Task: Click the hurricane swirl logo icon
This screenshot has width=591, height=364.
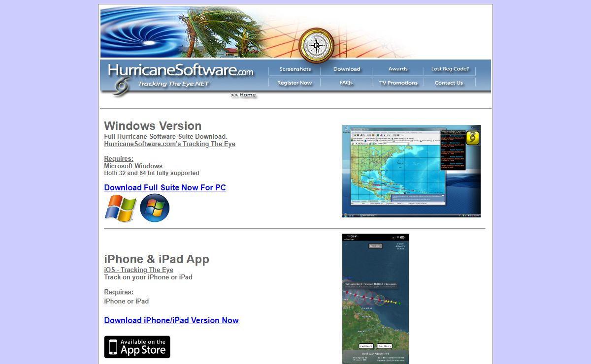Action: (x=120, y=87)
